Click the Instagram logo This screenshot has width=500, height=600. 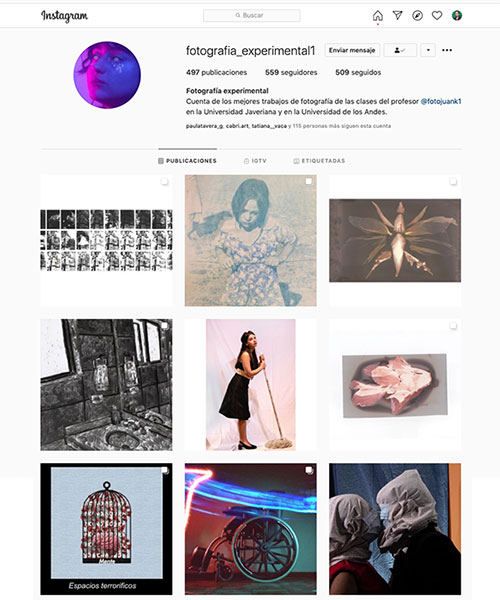[64, 16]
